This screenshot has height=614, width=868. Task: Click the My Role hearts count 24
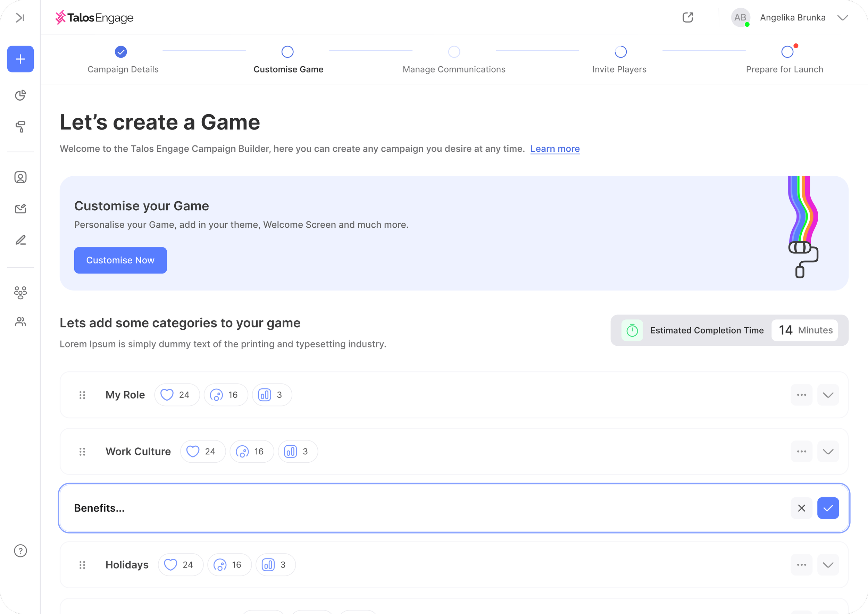click(177, 395)
